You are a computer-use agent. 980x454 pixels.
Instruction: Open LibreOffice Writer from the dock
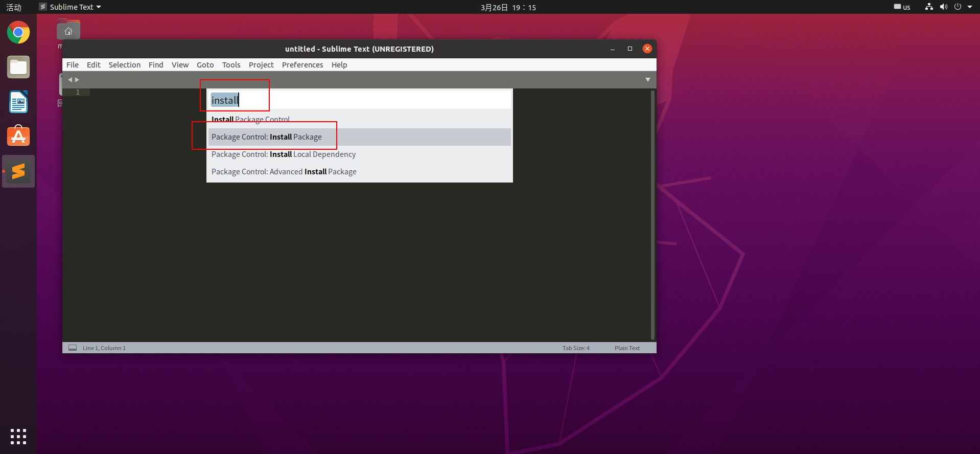(x=18, y=102)
